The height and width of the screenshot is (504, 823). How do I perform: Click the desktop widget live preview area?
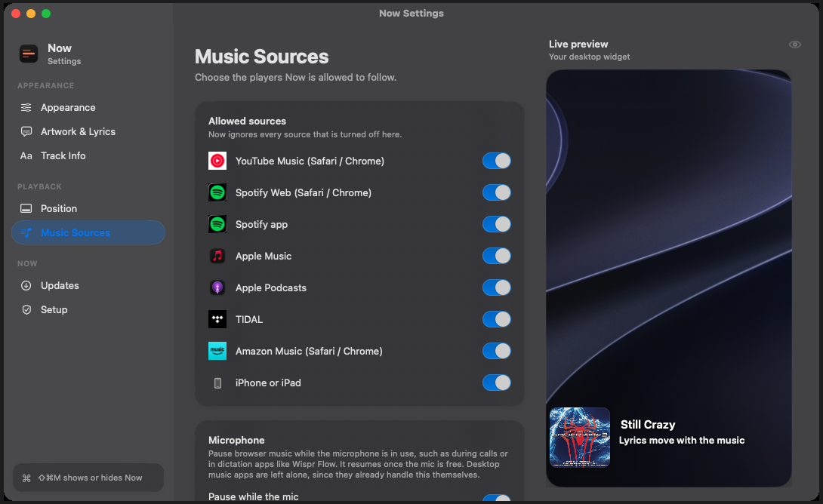[x=669, y=278]
